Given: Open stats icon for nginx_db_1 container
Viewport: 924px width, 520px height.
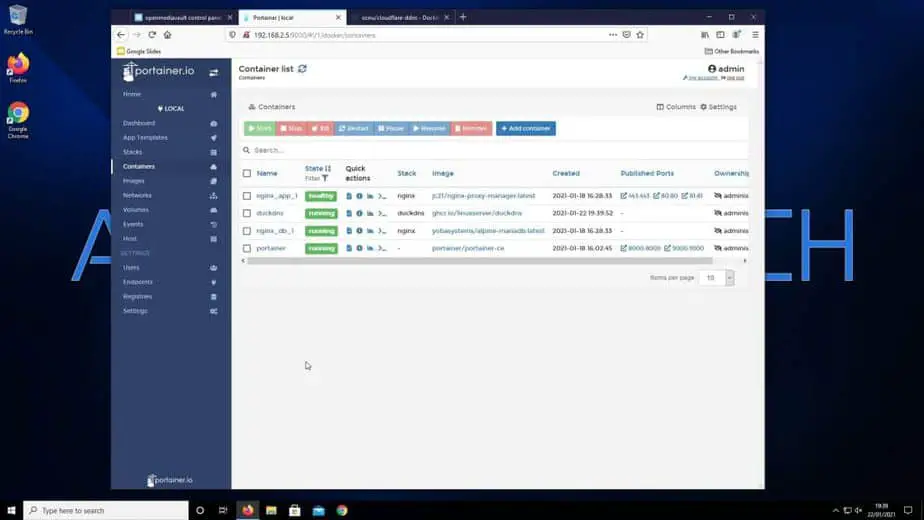Looking at the screenshot, I should [370, 231].
